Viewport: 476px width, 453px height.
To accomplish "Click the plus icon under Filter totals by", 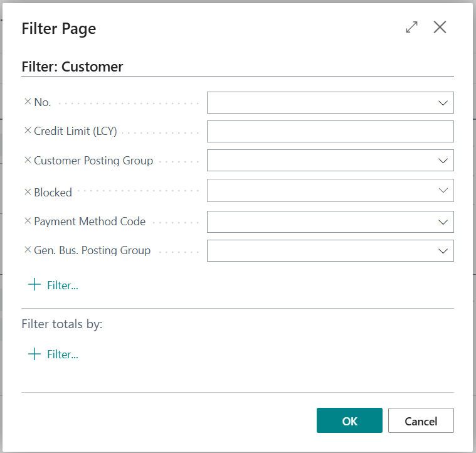I will (x=34, y=354).
